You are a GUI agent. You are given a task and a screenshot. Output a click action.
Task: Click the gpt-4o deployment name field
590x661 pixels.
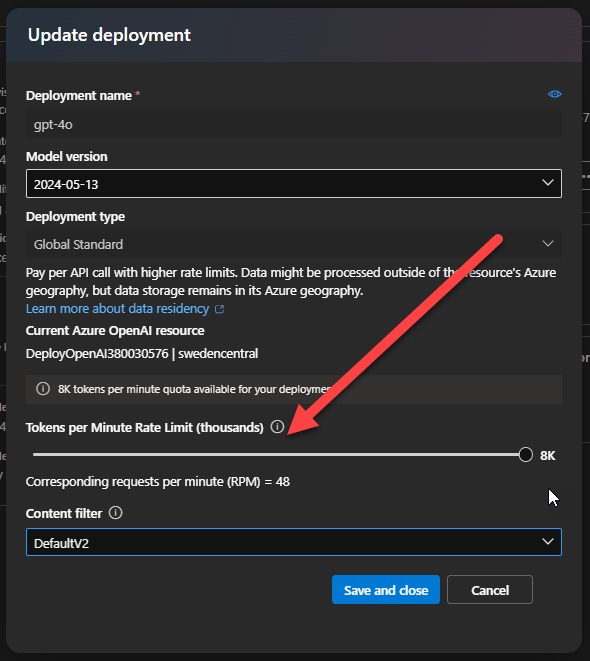coord(294,124)
